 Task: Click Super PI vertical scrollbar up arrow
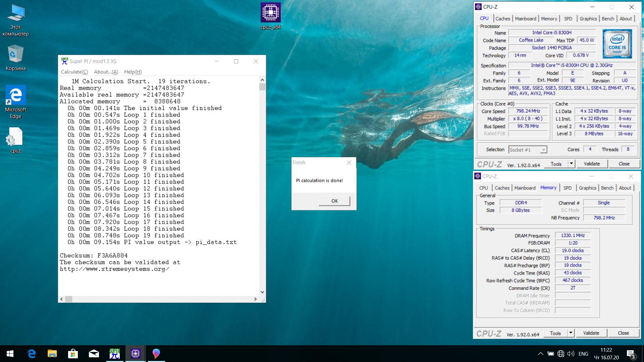(x=262, y=80)
